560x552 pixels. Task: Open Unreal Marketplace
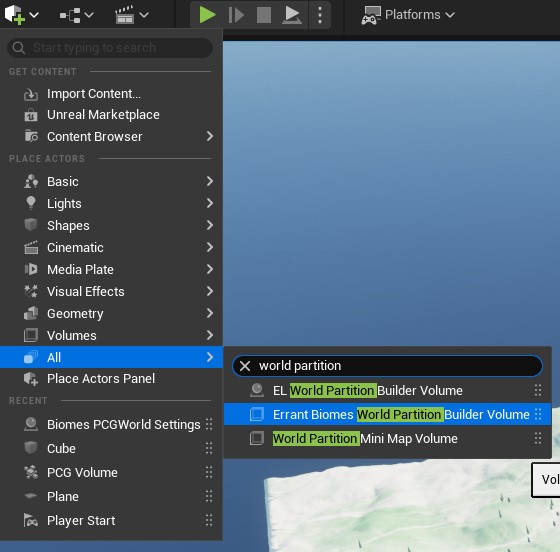(x=111, y=115)
